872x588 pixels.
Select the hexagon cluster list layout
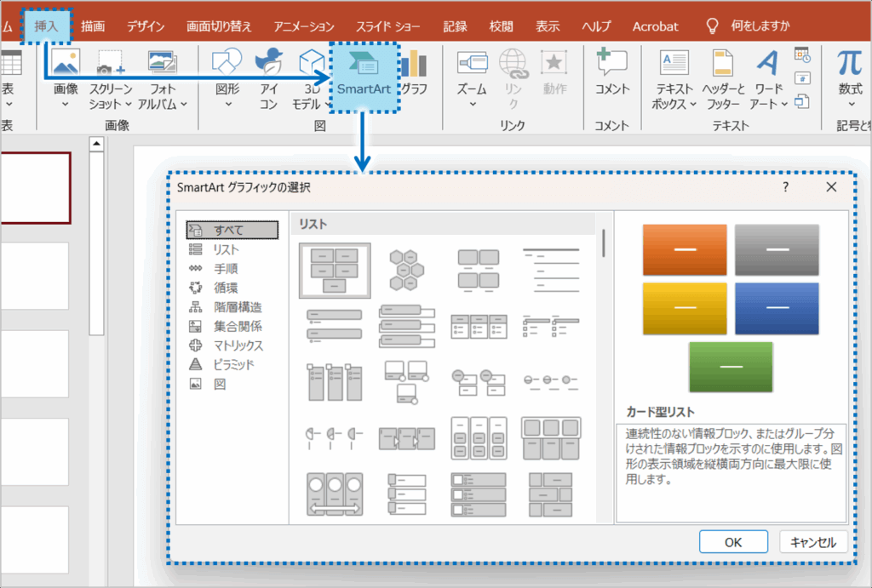(x=406, y=270)
